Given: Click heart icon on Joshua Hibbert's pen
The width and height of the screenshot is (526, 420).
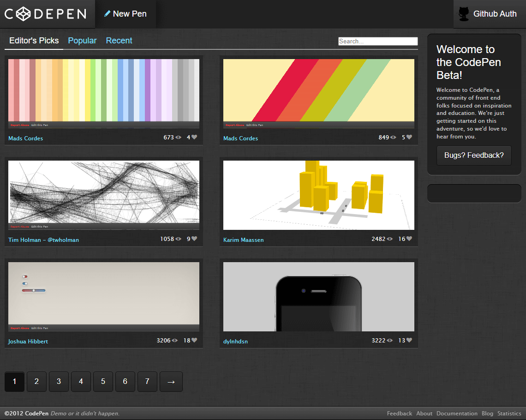Looking at the screenshot, I should [194, 340].
